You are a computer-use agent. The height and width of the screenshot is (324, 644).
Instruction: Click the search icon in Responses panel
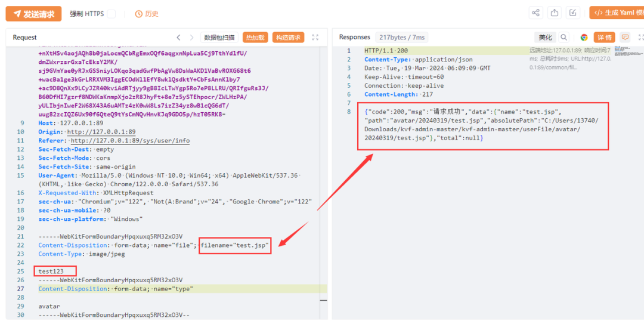point(563,38)
